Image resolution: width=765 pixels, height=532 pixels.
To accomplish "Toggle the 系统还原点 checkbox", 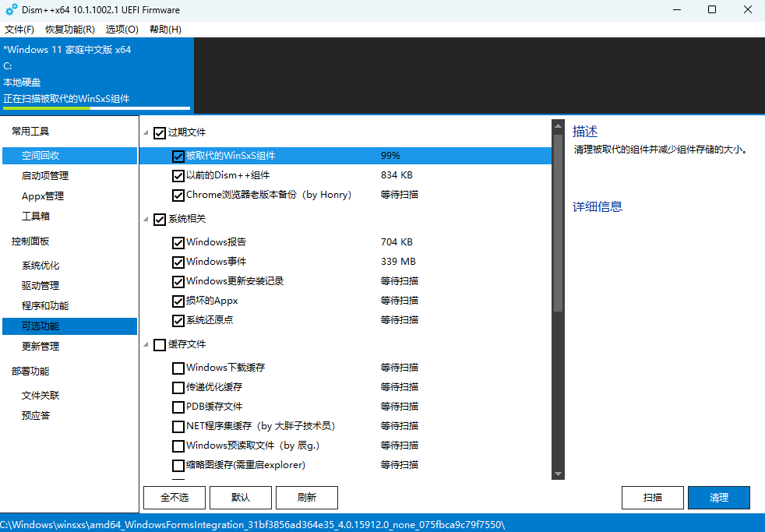I will [178, 320].
